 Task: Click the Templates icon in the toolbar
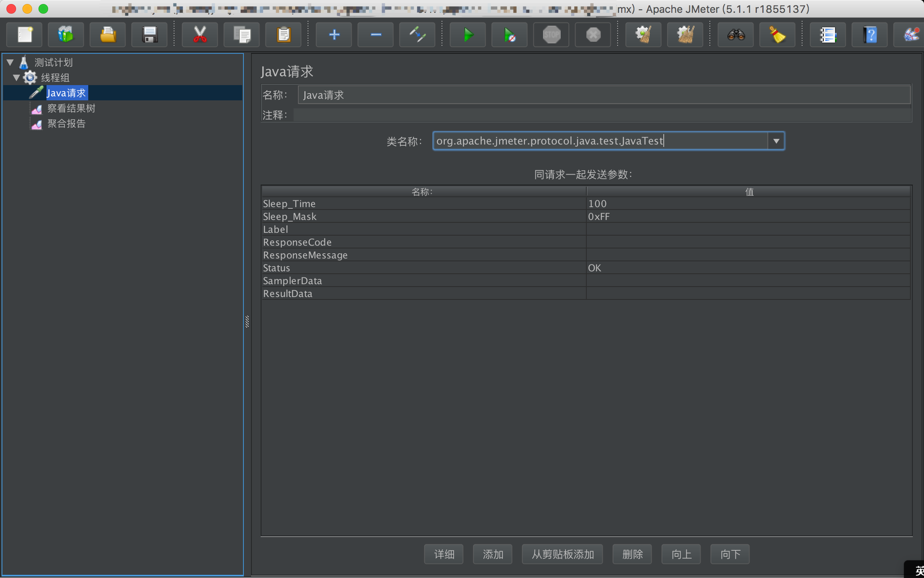(x=66, y=35)
